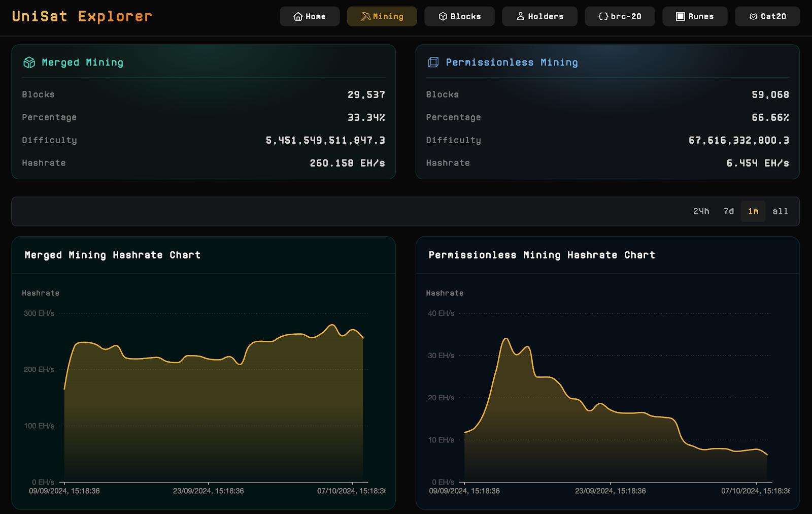Click merged chart 23/09/2024 date label
This screenshot has height=514, width=812.
(x=209, y=491)
